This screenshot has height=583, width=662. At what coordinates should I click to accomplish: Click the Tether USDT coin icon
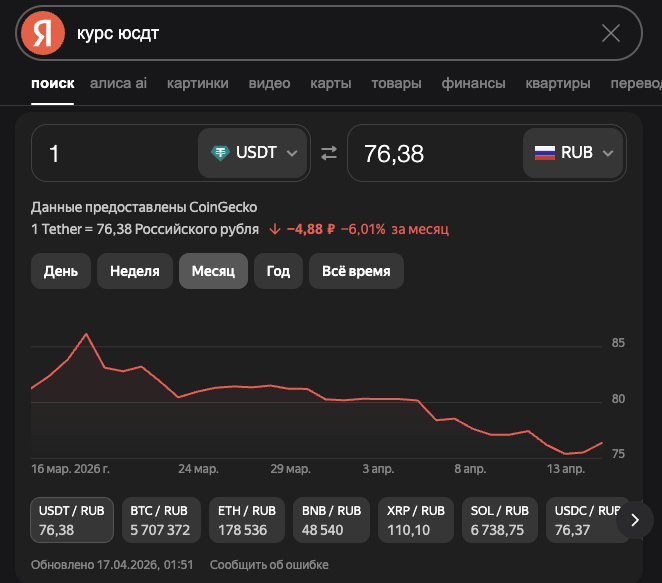point(220,153)
